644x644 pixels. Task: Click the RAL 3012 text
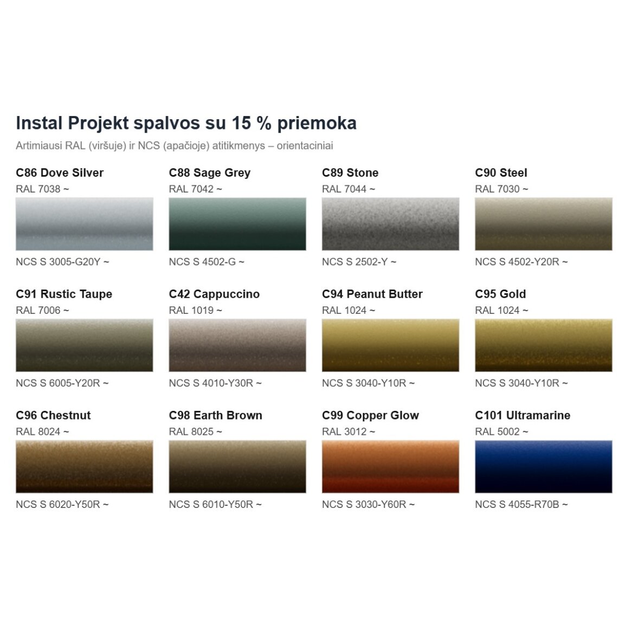click(349, 432)
